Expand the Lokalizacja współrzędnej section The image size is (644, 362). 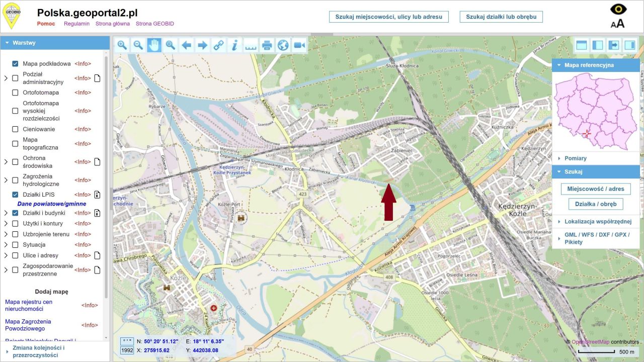596,221
